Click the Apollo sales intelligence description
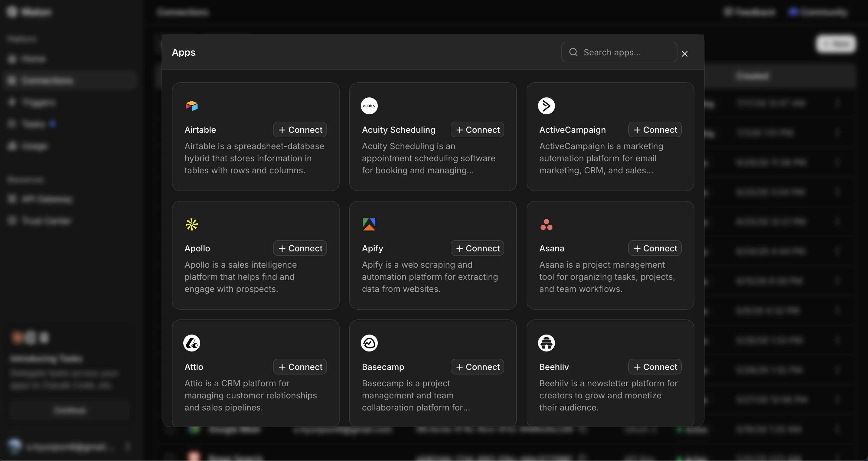Viewport: 868px width, 461px height. coord(240,277)
